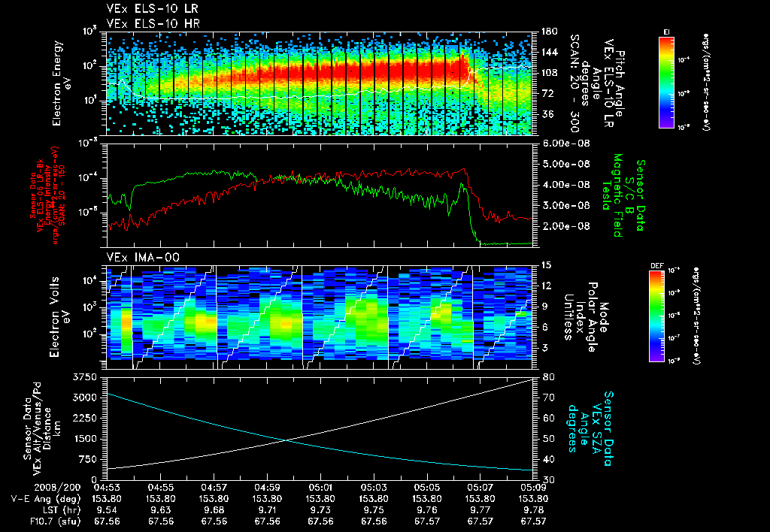
Task: Click the '2008/200' date label
Action: point(57,488)
